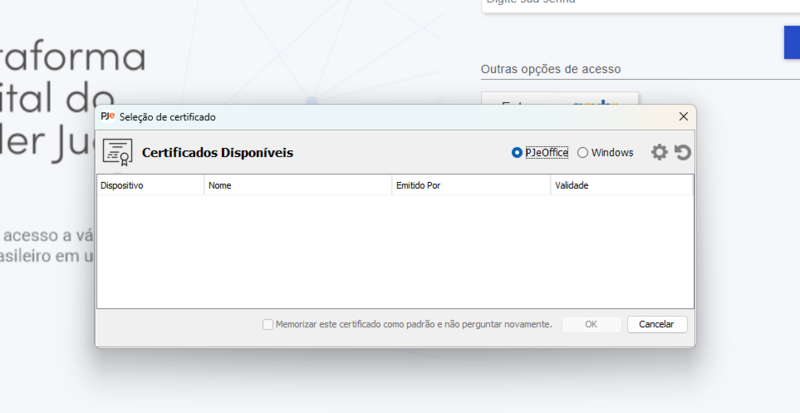Click the Outras opções de acesso text

tap(551, 69)
